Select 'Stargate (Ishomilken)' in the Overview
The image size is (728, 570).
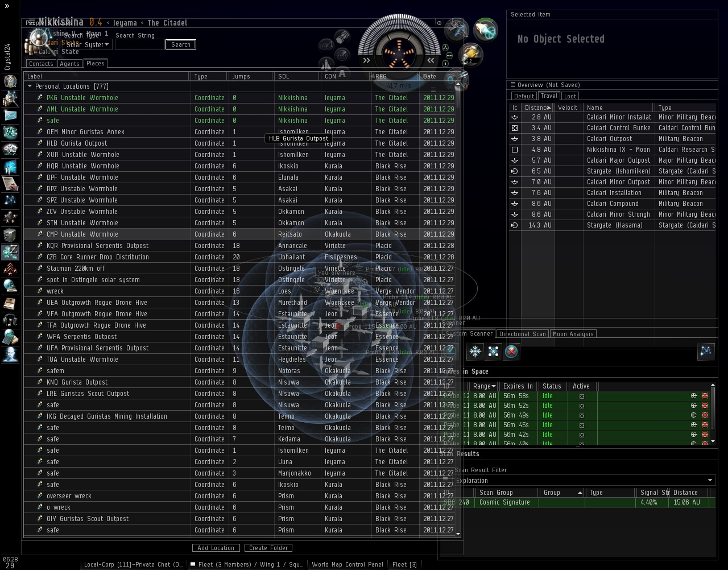tap(613, 171)
